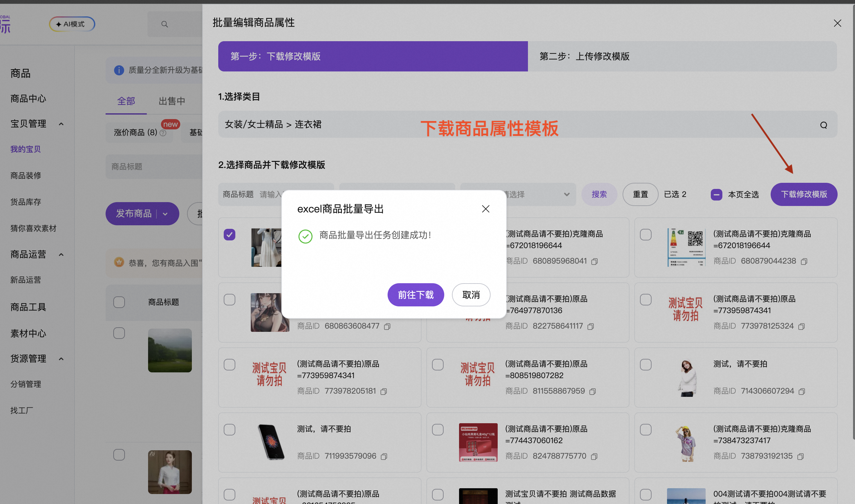Open 货品库存 in sidebar
Screen dimensions: 855x504
click(25, 202)
